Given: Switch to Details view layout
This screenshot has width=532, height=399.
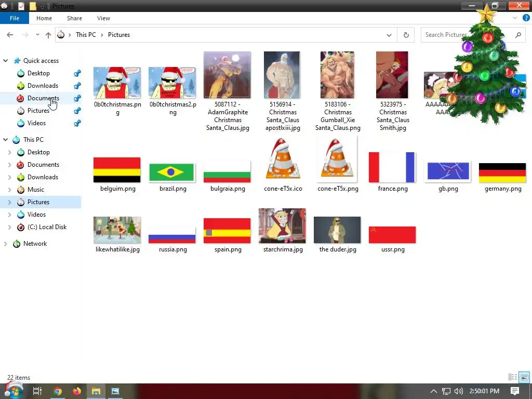Looking at the screenshot, I should pyautogui.click(x=513, y=377).
